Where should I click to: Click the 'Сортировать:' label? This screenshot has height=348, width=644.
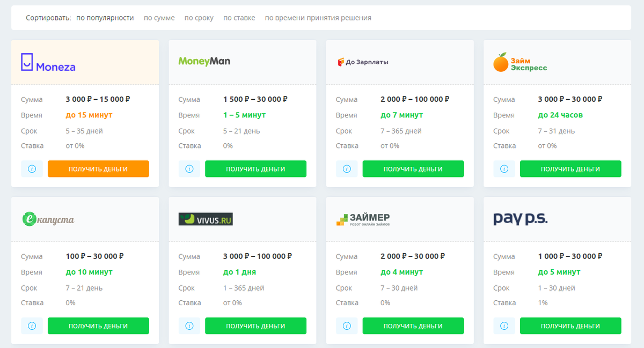pos(48,18)
